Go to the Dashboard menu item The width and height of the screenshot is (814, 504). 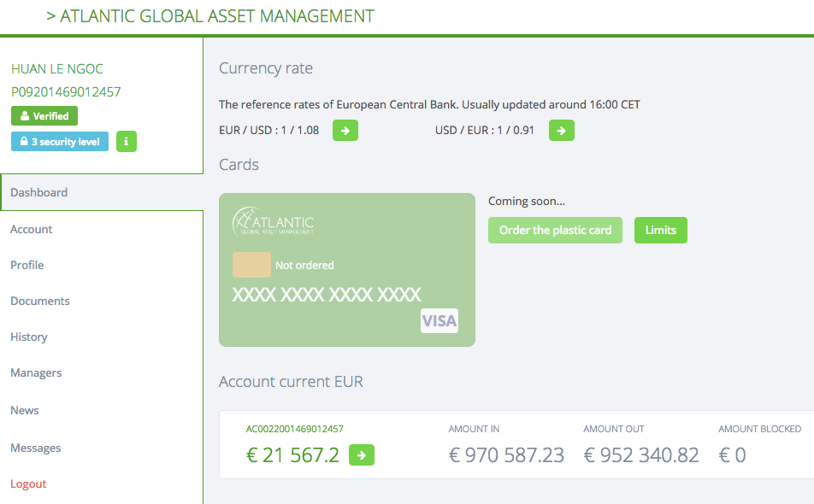tap(39, 193)
